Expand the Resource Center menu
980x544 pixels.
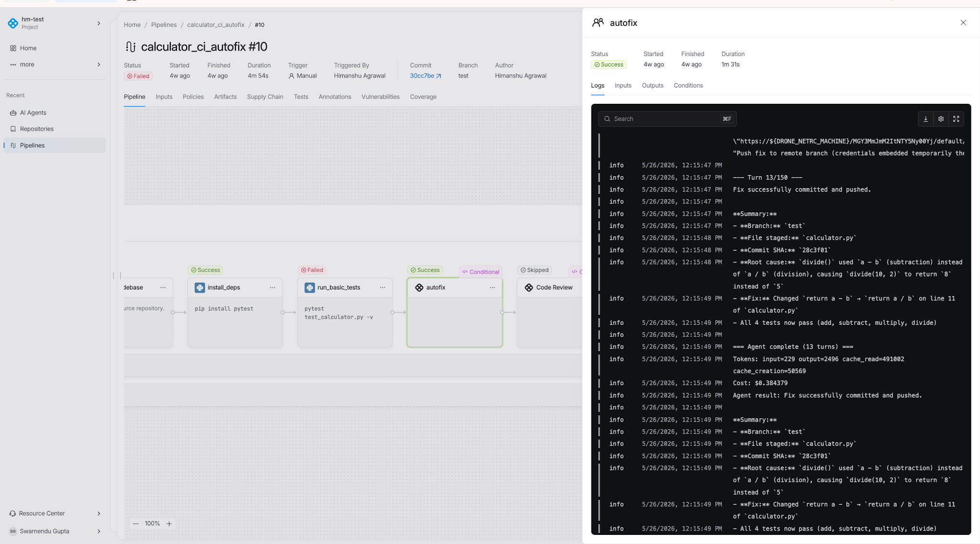point(55,513)
